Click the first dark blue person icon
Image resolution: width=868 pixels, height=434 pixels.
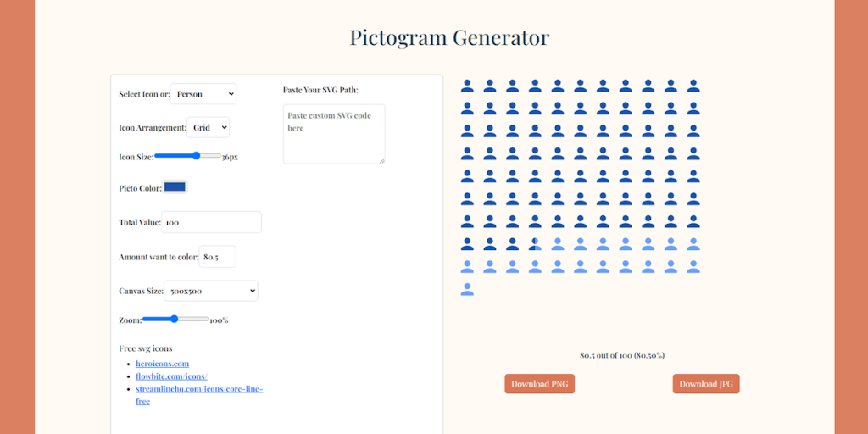[467, 86]
